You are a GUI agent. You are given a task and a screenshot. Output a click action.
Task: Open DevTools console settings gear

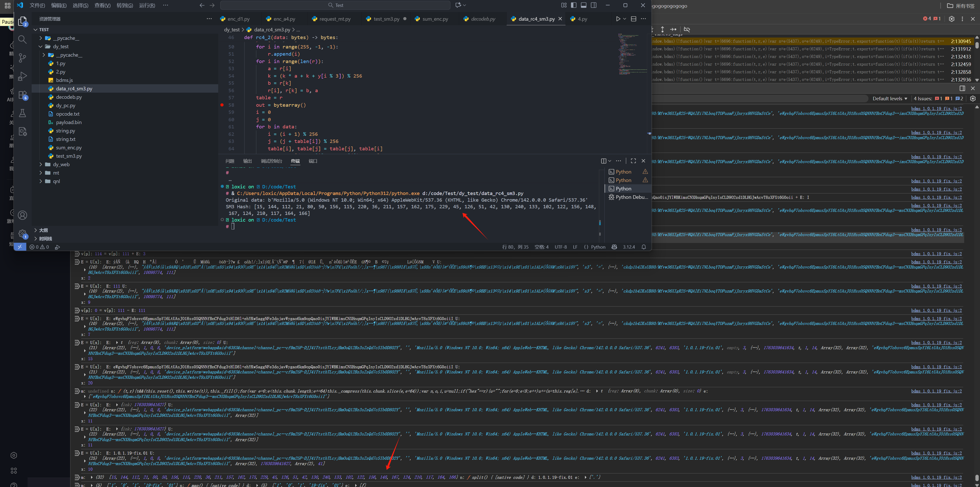click(972, 99)
